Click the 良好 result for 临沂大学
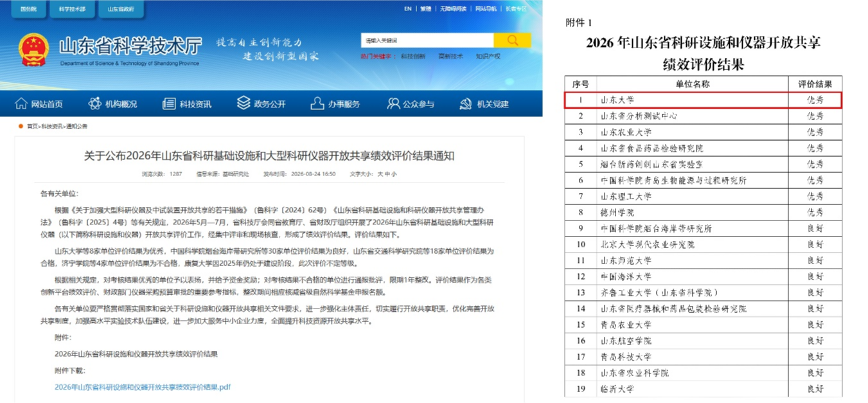The image size is (868, 403). tap(815, 390)
